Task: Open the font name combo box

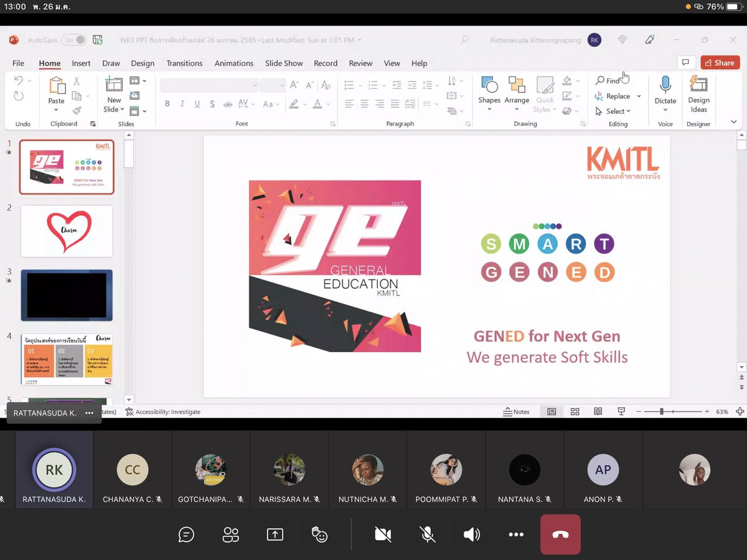Action: [x=209, y=85]
